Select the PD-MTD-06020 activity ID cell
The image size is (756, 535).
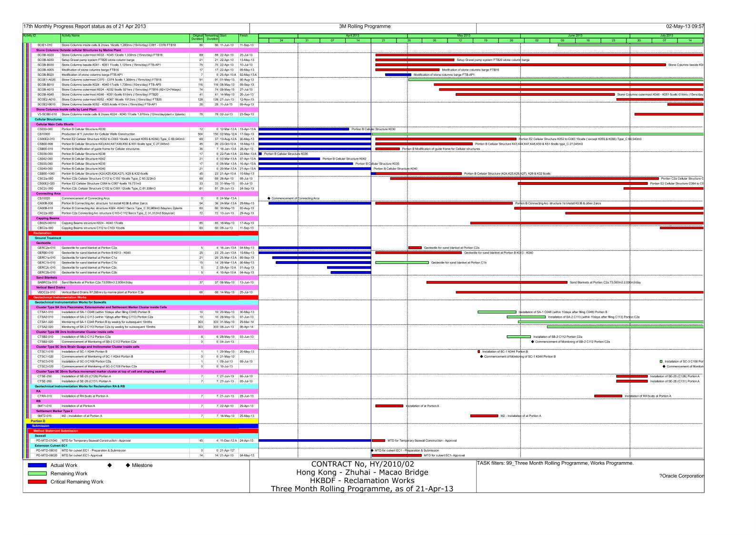pyautogui.click(x=47, y=455)
